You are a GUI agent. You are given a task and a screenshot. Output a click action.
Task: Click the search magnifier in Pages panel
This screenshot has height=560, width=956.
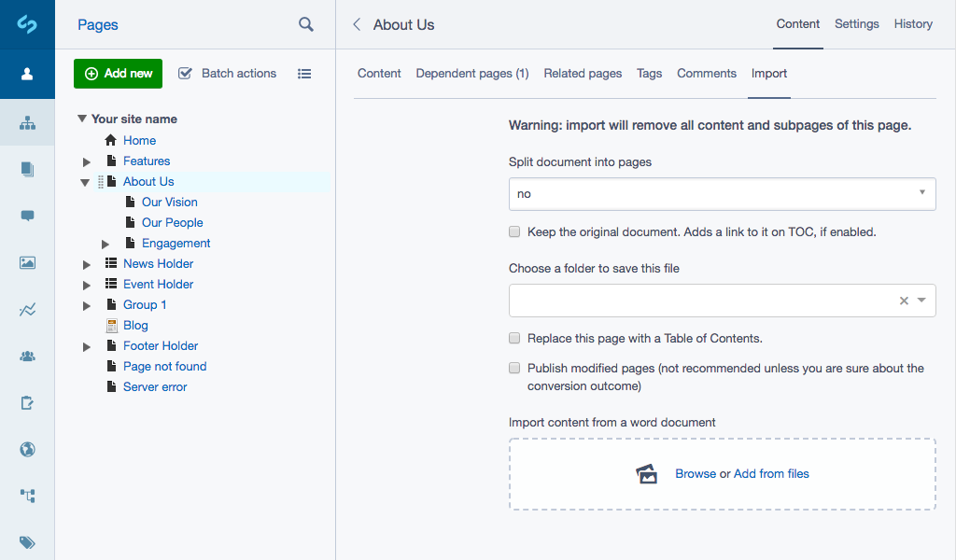point(305,25)
